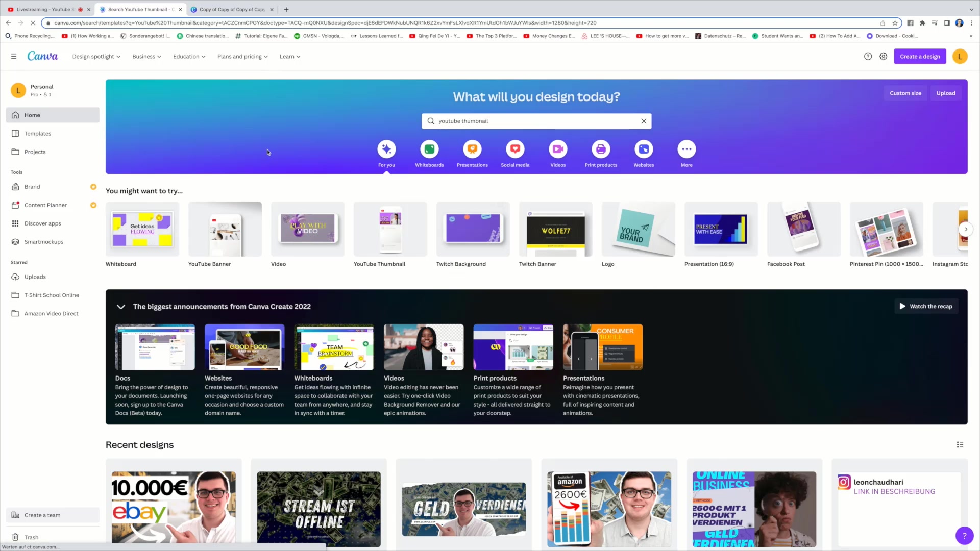Open the YouTube Thumbnail suggestion tile

coord(390,230)
